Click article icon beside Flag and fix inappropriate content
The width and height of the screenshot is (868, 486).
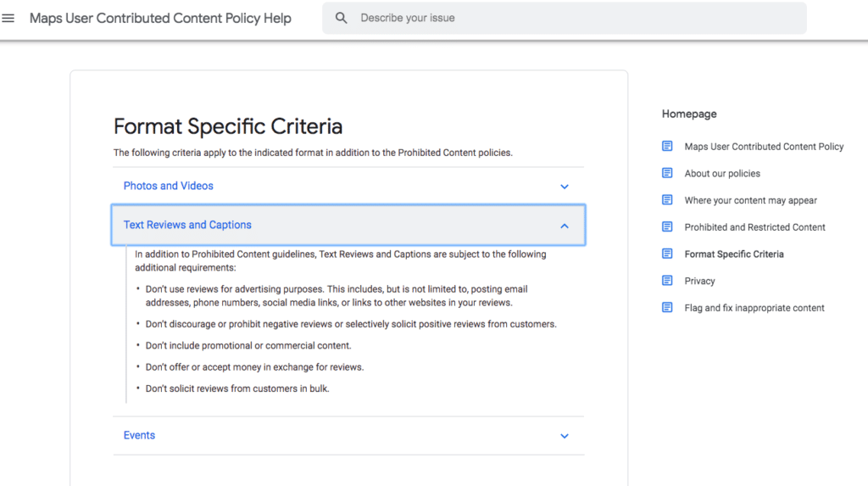pyautogui.click(x=667, y=308)
